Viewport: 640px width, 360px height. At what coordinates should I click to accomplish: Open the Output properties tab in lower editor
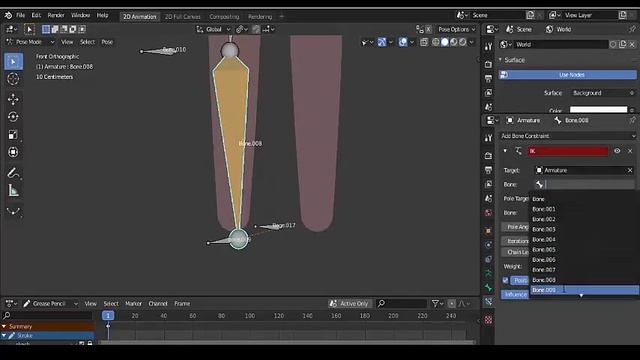pyautogui.click(x=489, y=170)
